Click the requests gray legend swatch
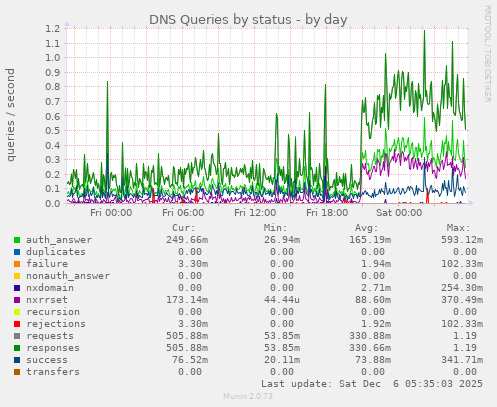This screenshot has height=407, width=497. click(x=17, y=336)
